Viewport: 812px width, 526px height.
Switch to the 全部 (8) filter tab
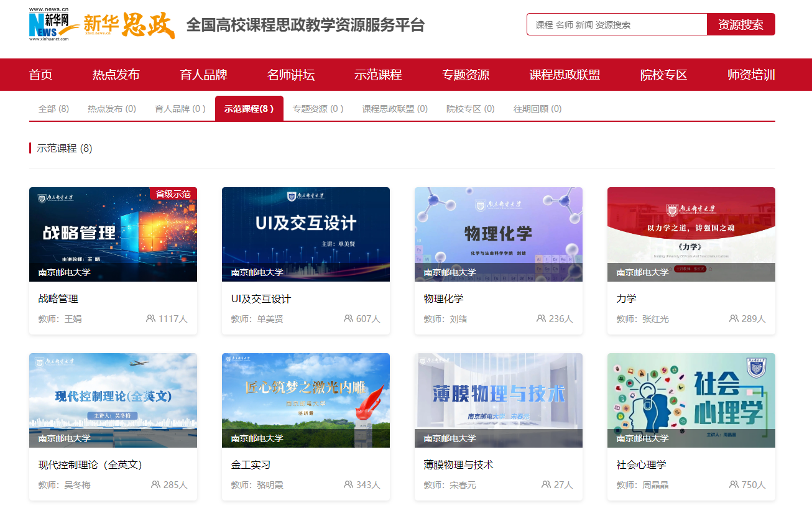pos(53,109)
